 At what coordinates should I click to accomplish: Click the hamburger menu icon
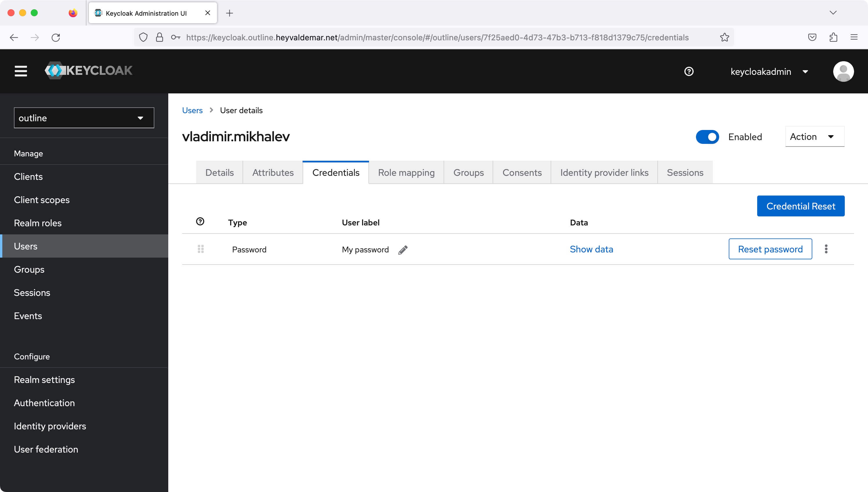[x=20, y=71]
